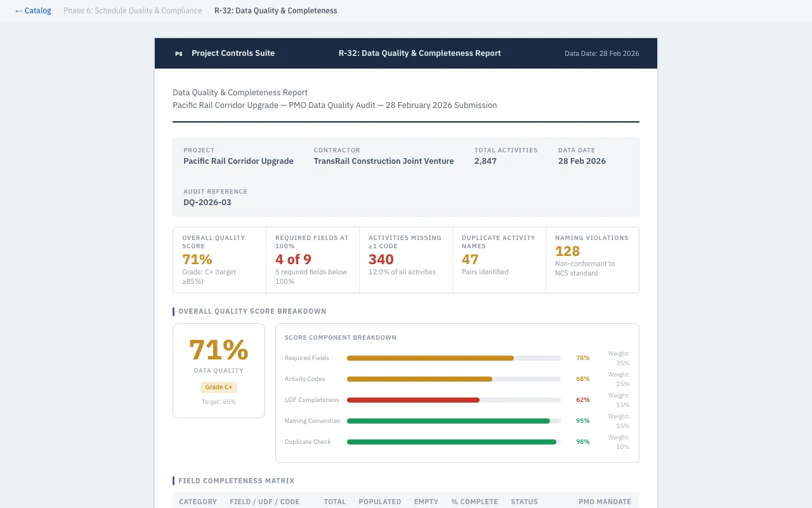
Task: Click the UDF Completeness 62% bar
Action: [454, 400]
